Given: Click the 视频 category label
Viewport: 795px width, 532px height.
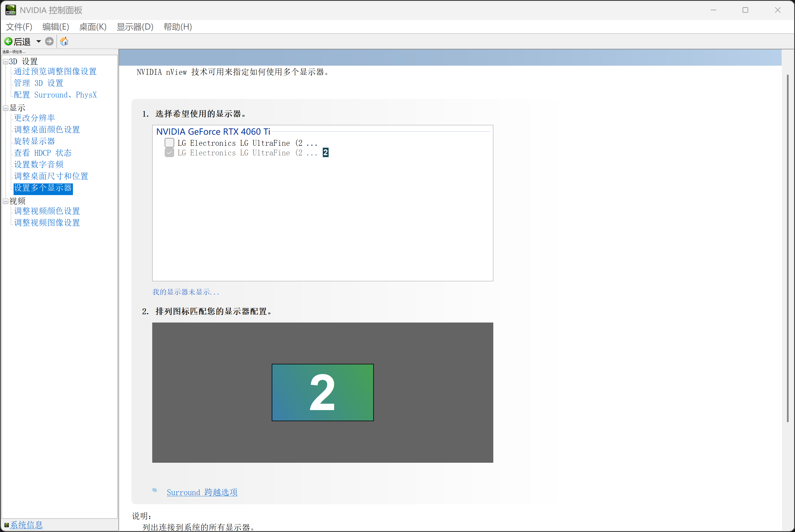Looking at the screenshot, I should click(17, 201).
